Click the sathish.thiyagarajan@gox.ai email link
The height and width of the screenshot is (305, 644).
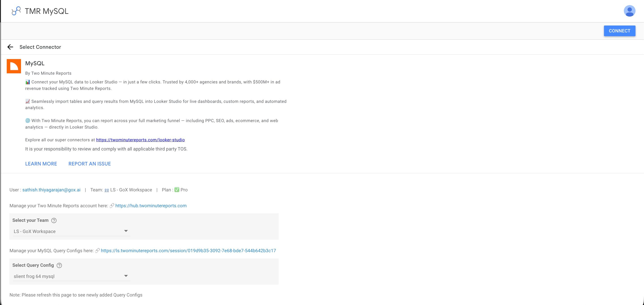tap(51, 190)
